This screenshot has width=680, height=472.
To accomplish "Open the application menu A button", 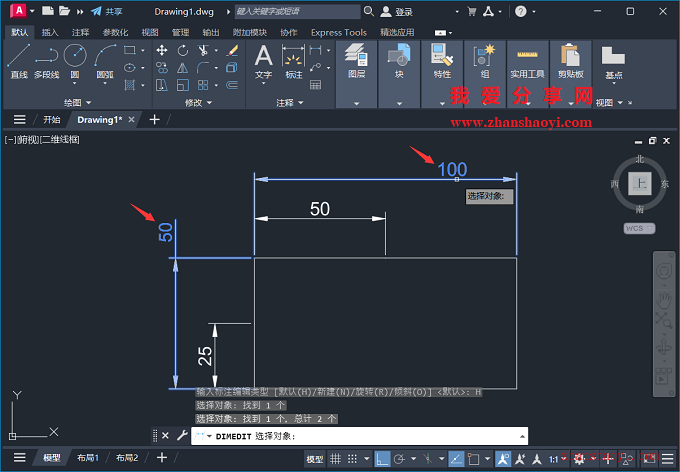I will [x=19, y=10].
